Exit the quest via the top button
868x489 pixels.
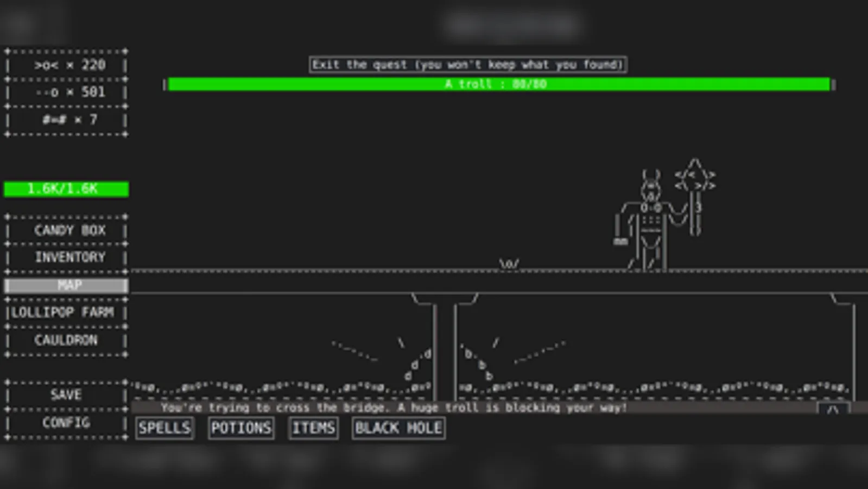coord(468,65)
